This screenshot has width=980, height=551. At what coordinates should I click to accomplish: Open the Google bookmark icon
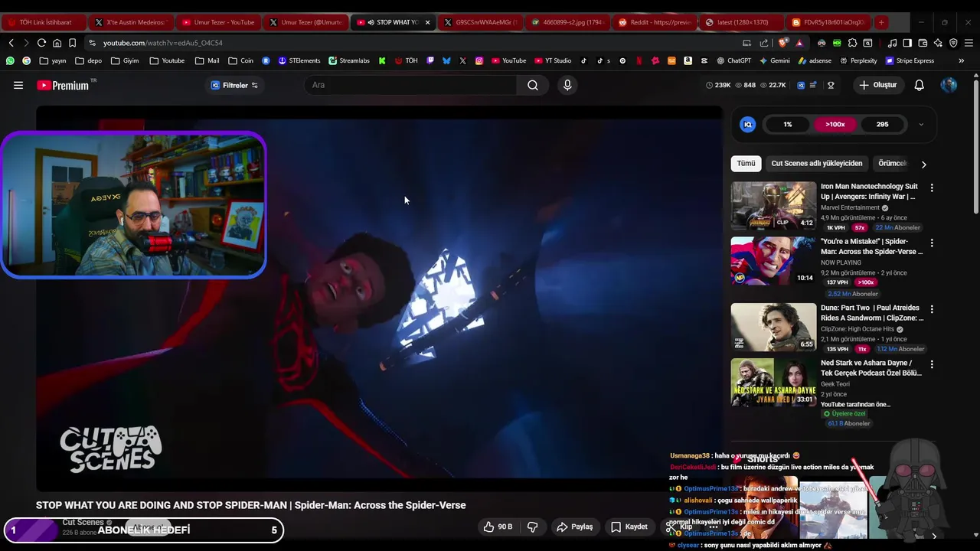[26, 60]
